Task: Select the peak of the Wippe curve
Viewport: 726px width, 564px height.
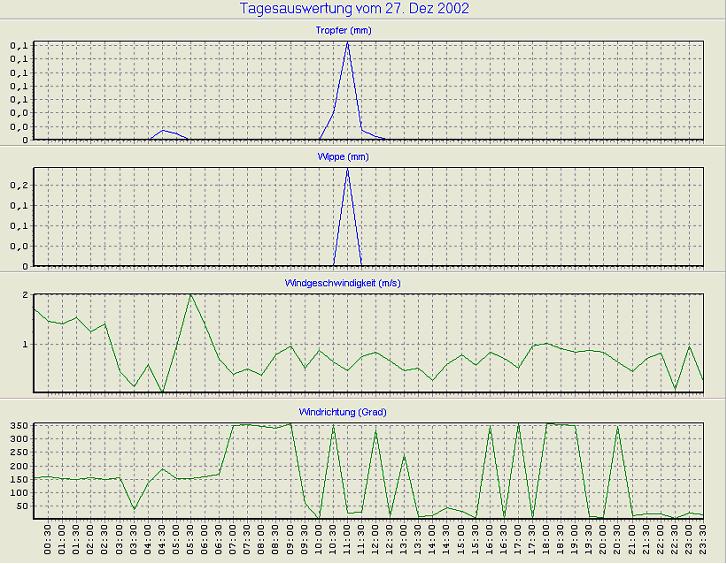Action: [x=347, y=169]
